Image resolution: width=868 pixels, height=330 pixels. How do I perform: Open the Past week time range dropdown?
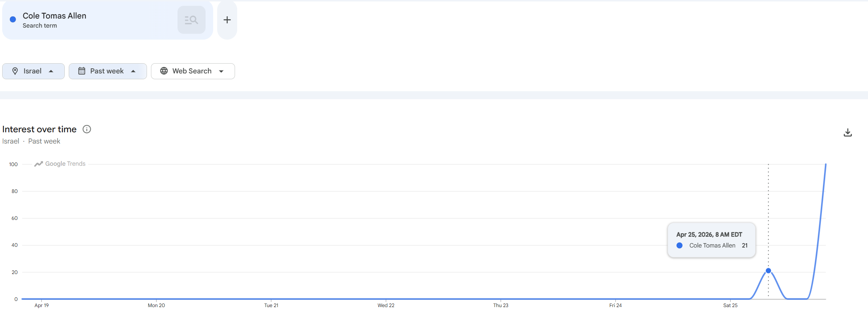[x=108, y=71]
